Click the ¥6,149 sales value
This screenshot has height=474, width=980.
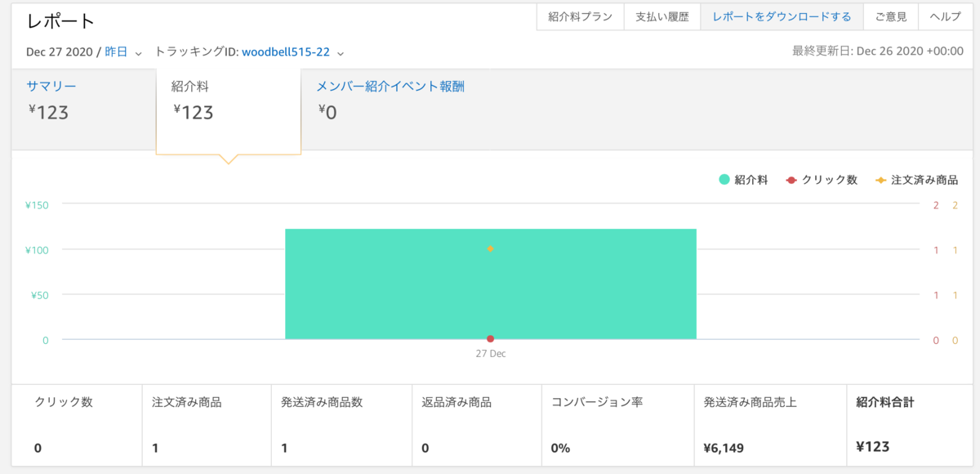(724, 448)
